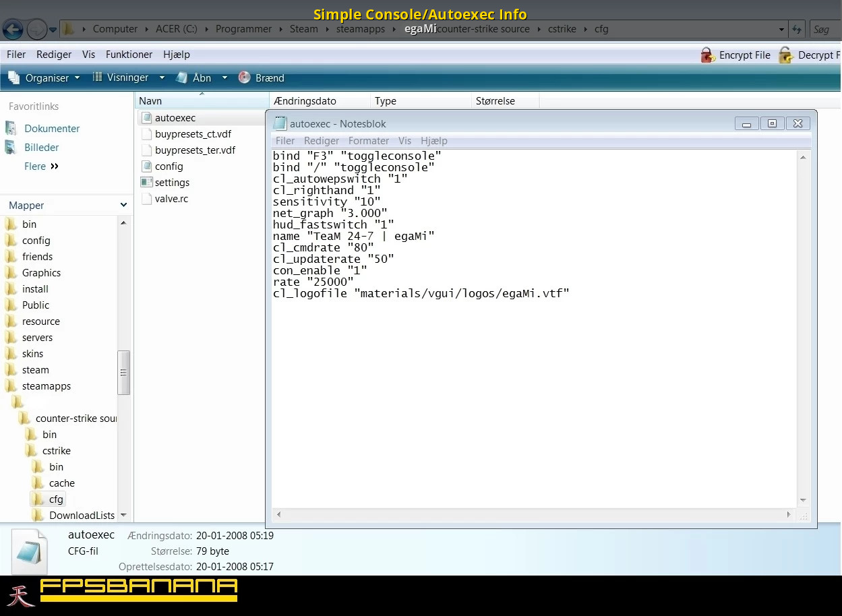Collapse the Mapper folders pane
Viewport: 842px width, 616px height.
(x=123, y=206)
